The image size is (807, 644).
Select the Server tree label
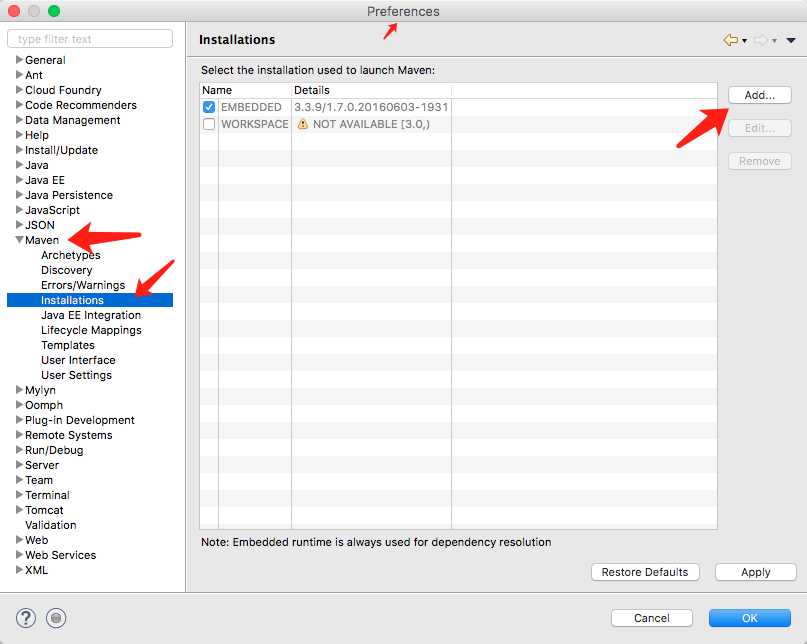tap(42, 465)
